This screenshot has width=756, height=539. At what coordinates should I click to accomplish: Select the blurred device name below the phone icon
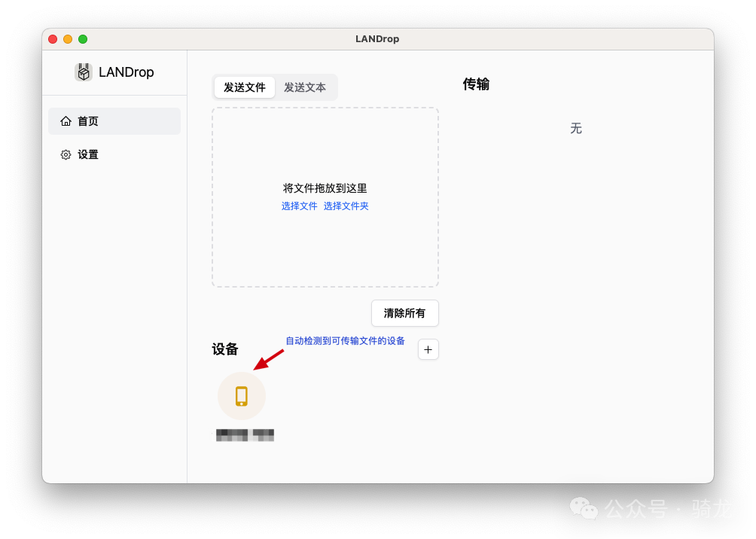coord(244,434)
